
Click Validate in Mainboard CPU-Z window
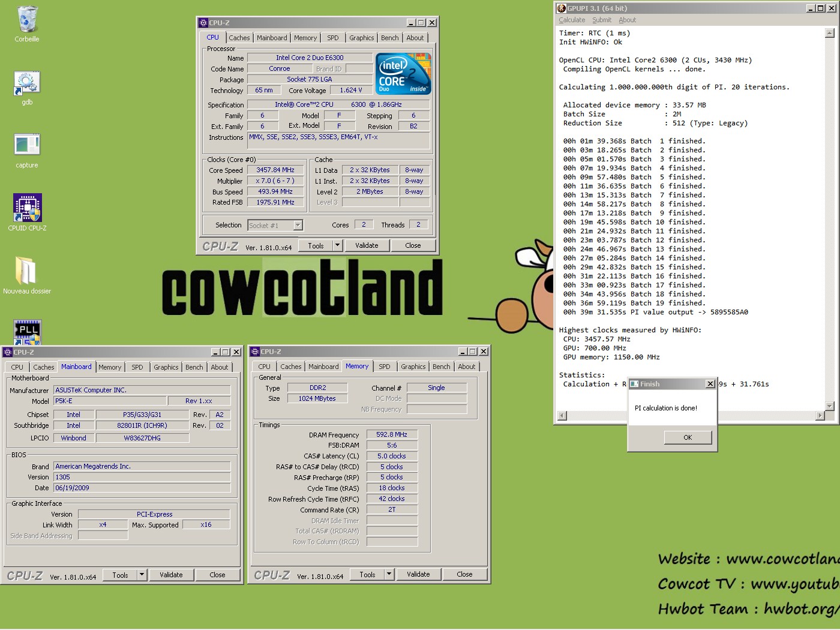[x=171, y=575]
